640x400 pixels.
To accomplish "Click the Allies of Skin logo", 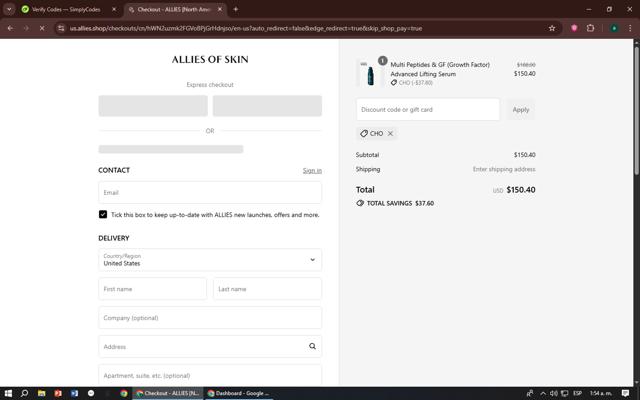I will point(210,59).
